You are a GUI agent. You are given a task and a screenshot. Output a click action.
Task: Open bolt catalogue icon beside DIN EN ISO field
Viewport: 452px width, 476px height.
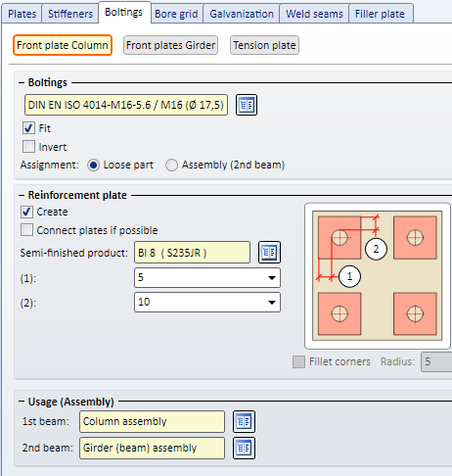(x=247, y=105)
